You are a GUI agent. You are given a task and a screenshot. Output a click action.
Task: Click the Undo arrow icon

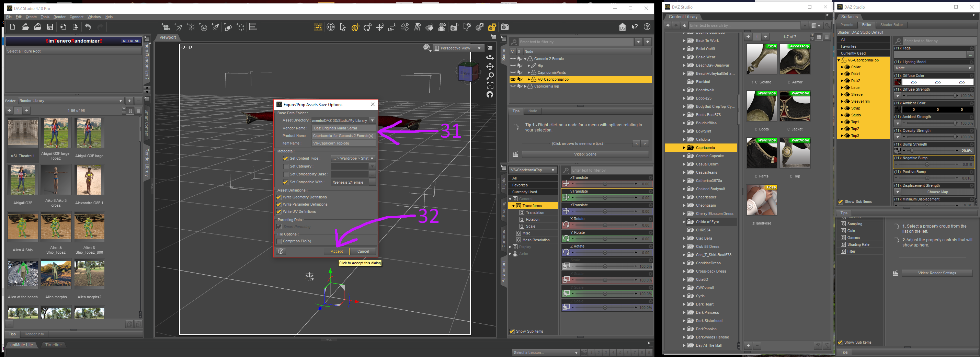point(88,27)
